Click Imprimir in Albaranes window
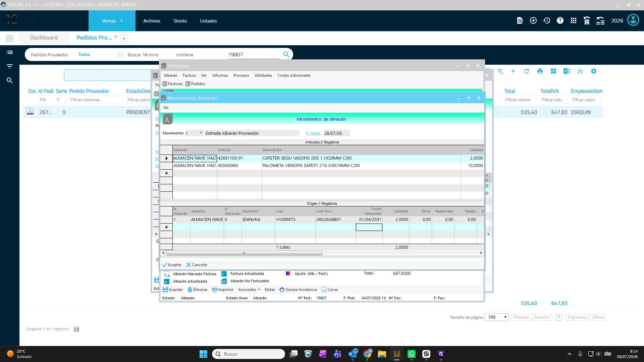 pyautogui.click(x=223, y=290)
